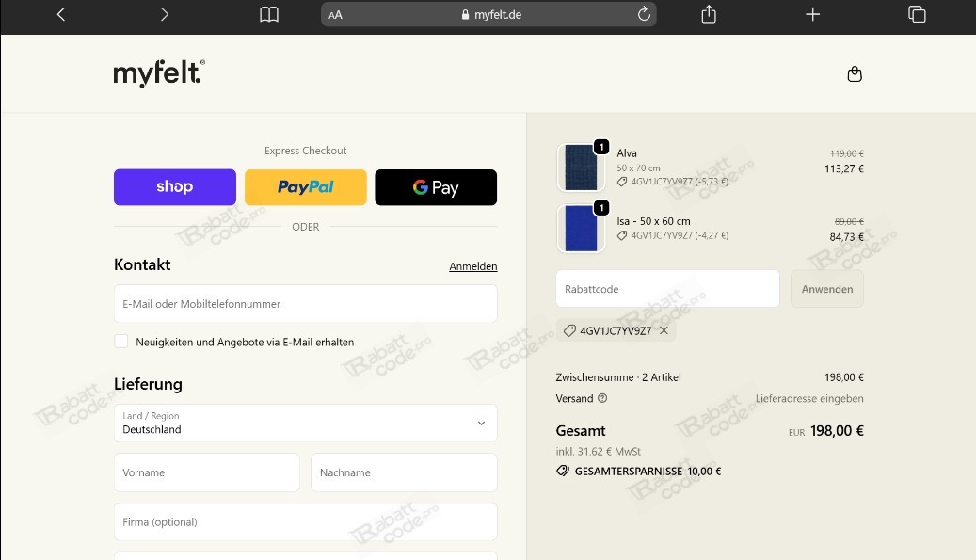976x560 pixels.
Task: Click the Alva product thumbnail
Action: tap(581, 168)
